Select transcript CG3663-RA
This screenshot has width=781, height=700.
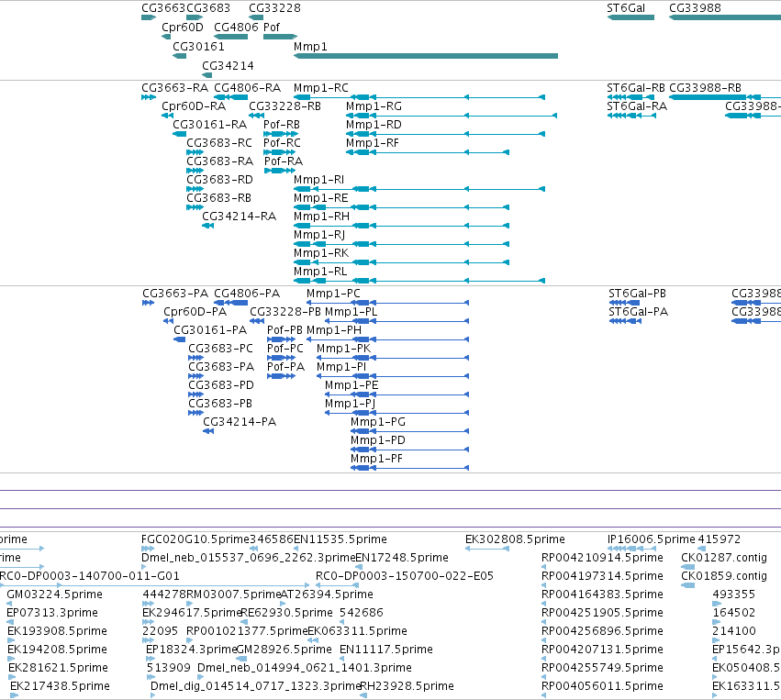[174, 88]
